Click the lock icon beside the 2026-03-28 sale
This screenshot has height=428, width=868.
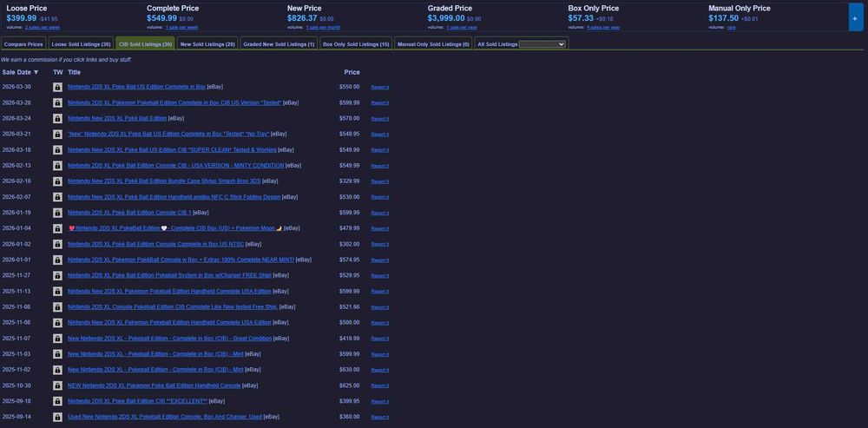(57, 103)
